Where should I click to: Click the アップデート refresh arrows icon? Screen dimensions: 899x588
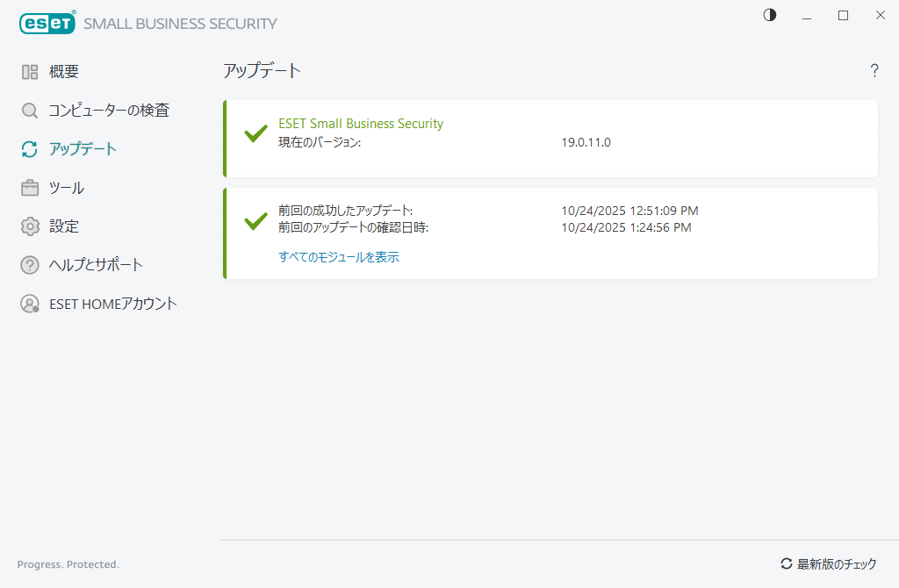tap(31, 148)
